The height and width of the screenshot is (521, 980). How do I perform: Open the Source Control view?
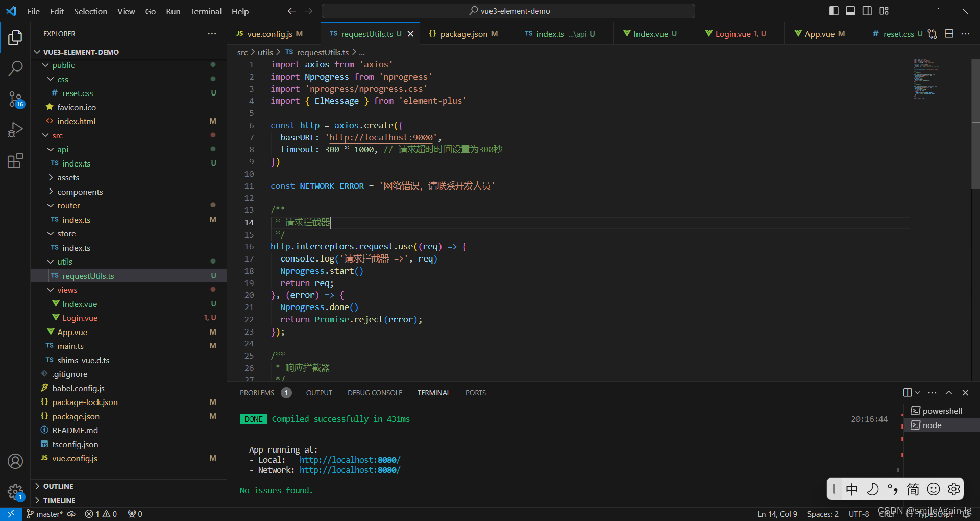(15, 99)
